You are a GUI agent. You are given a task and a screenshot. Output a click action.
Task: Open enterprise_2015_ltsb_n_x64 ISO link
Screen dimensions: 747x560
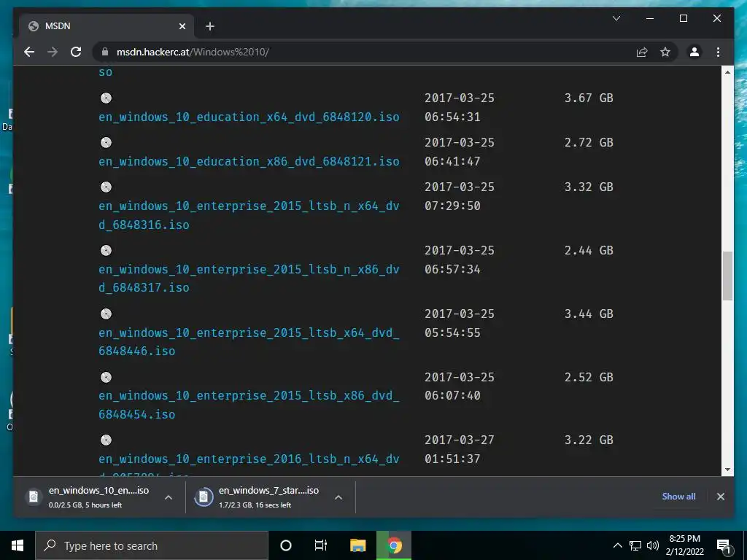tap(249, 215)
